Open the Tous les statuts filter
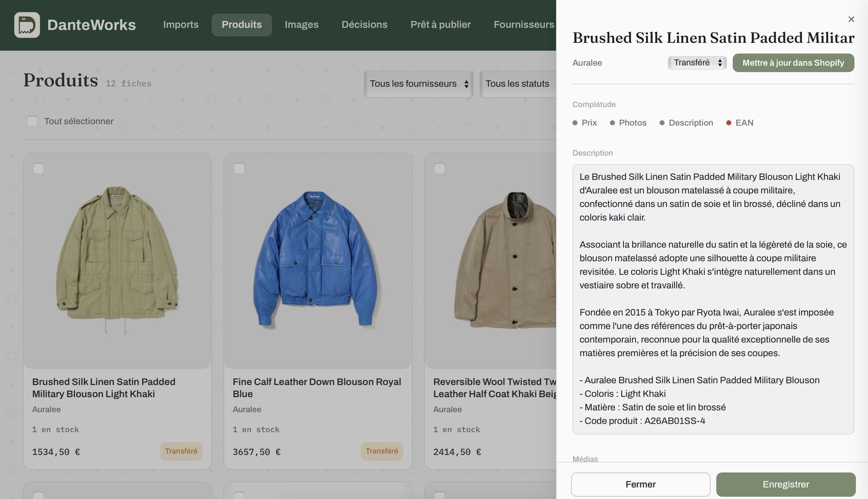 (x=518, y=84)
